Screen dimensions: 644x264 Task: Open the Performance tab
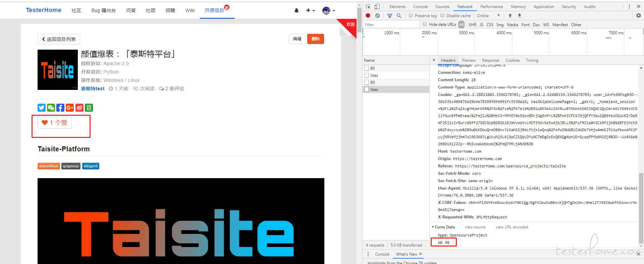(x=491, y=7)
